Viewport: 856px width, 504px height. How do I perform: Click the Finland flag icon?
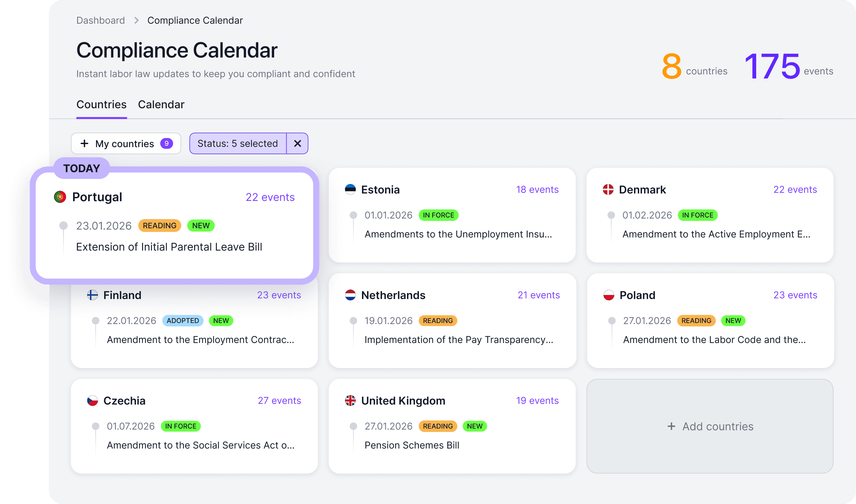coord(92,295)
